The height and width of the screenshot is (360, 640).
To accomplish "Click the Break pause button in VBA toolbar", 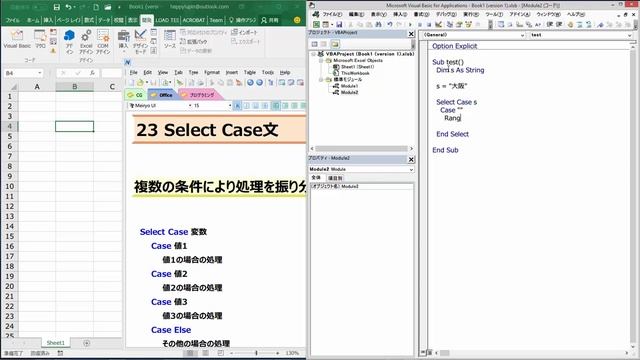I will pos(420,24).
